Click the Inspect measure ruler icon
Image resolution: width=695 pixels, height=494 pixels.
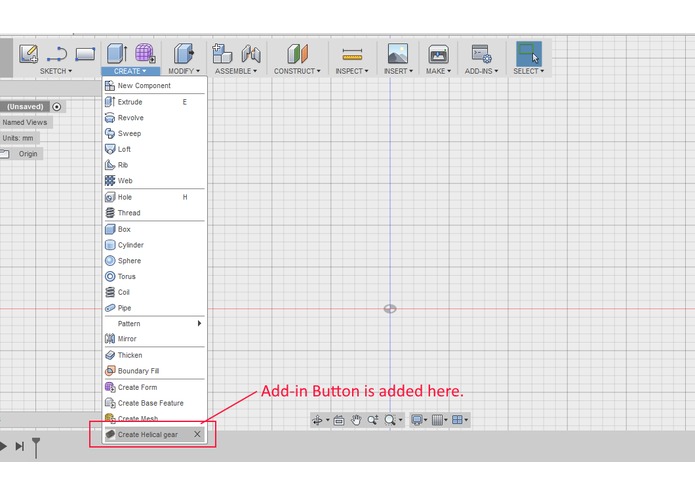(352, 55)
